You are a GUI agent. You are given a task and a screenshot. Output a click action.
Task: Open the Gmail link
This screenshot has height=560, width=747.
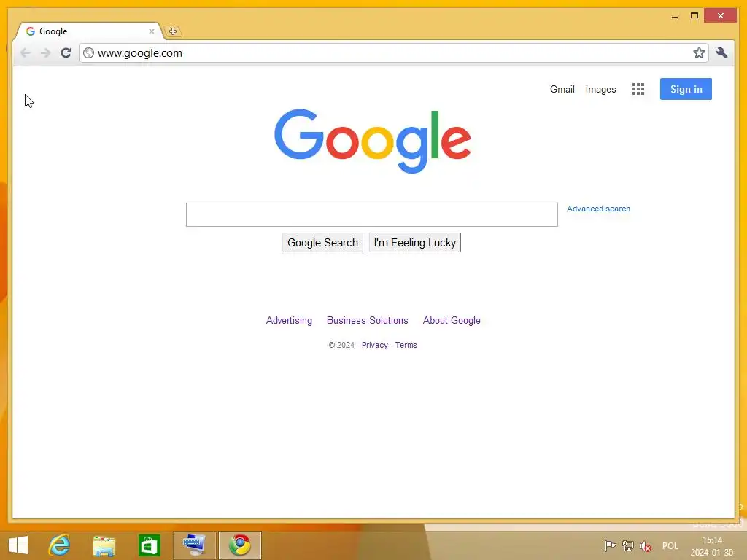562,89
